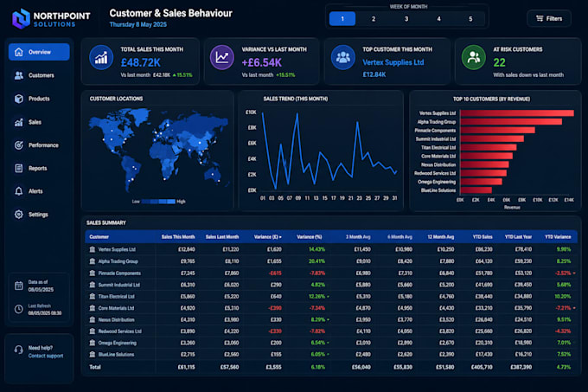
Task: Click building icon beside Alpha Trading Group row
Action: (x=93, y=261)
